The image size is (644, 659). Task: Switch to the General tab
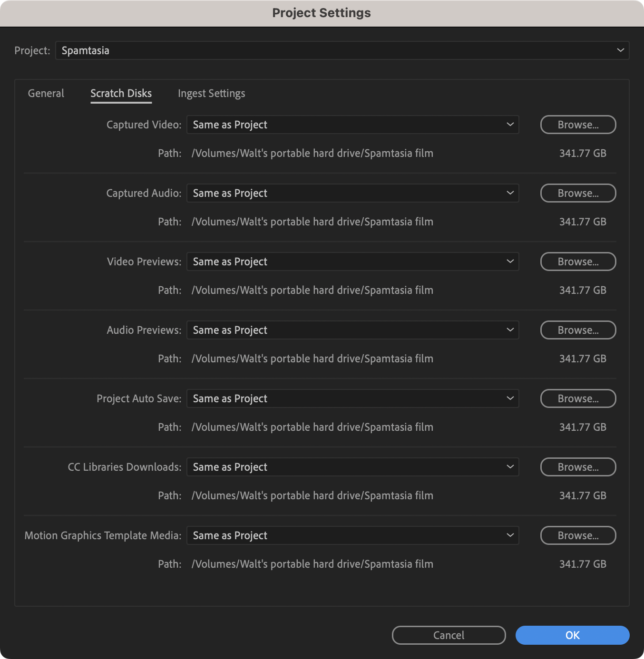pyautogui.click(x=46, y=93)
